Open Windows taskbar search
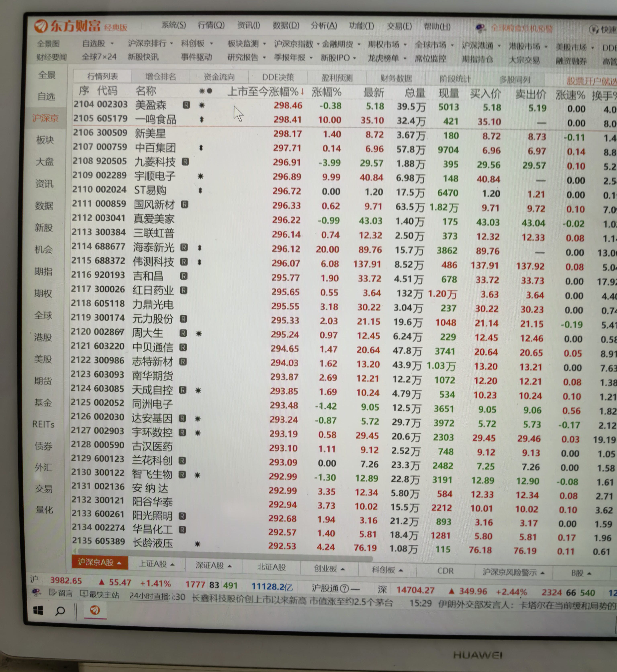The image size is (617, 672). point(60,611)
